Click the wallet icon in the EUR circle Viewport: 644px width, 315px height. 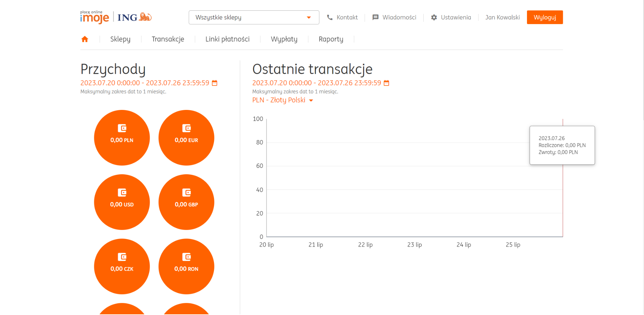point(186,128)
